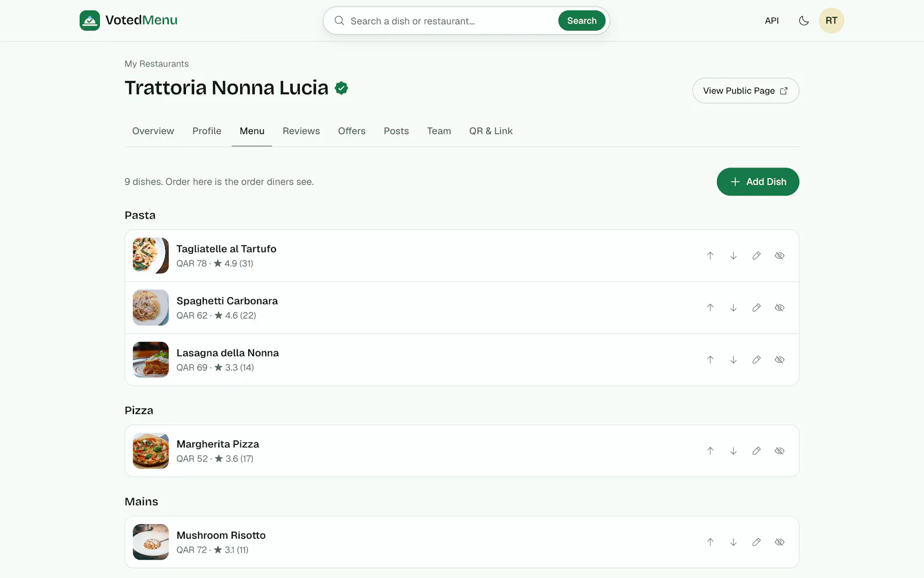Edit Mushroom Risotto dish

757,542
